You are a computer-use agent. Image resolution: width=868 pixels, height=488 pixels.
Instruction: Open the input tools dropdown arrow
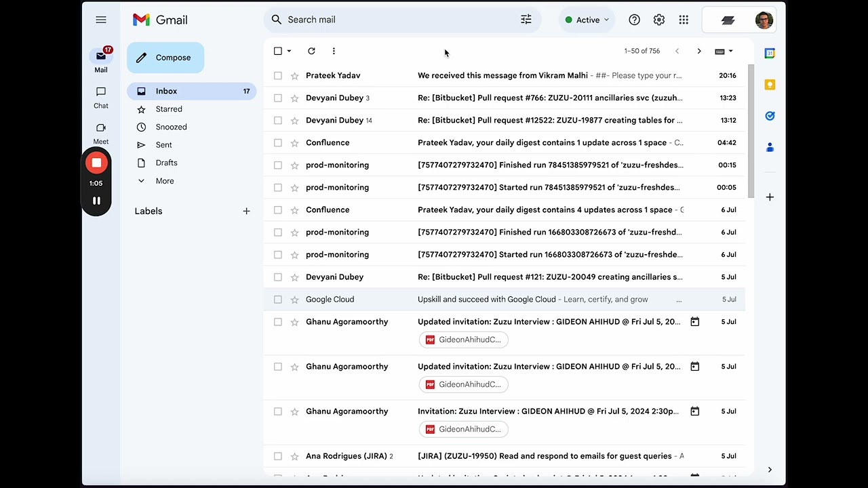click(730, 51)
